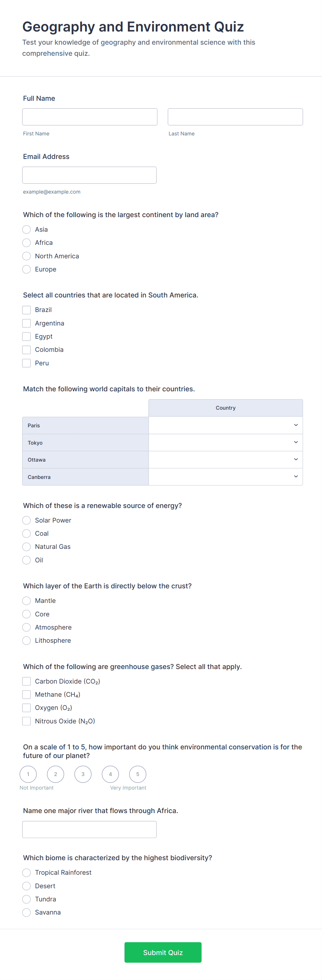The height and width of the screenshot is (980, 322).
Task: Select Tropical Rainforest biome option
Action: point(26,872)
